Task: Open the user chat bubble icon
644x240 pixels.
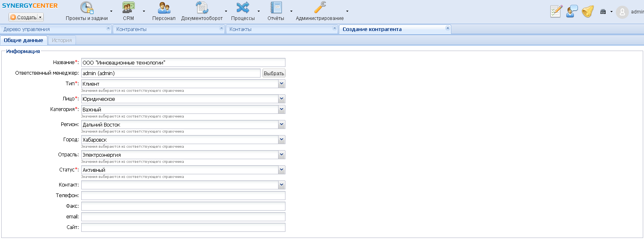Action: (x=572, y=11)
